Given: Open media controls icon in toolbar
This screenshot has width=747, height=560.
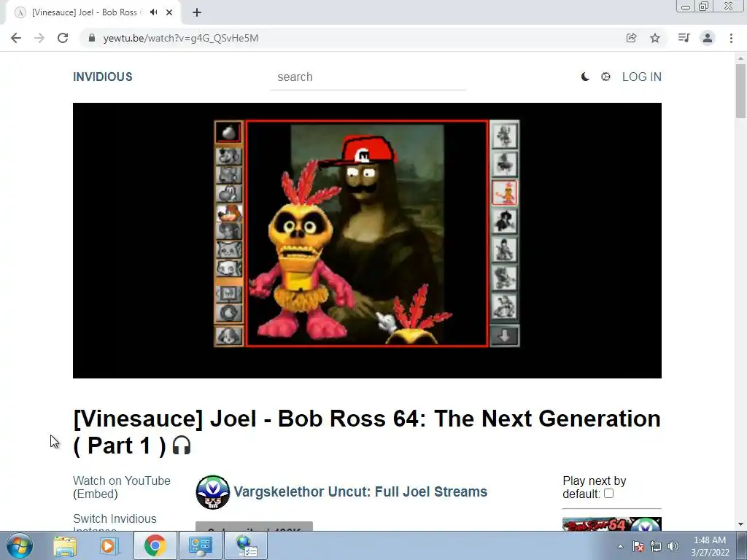Looking at the screenshot, I should pos(684,38).
